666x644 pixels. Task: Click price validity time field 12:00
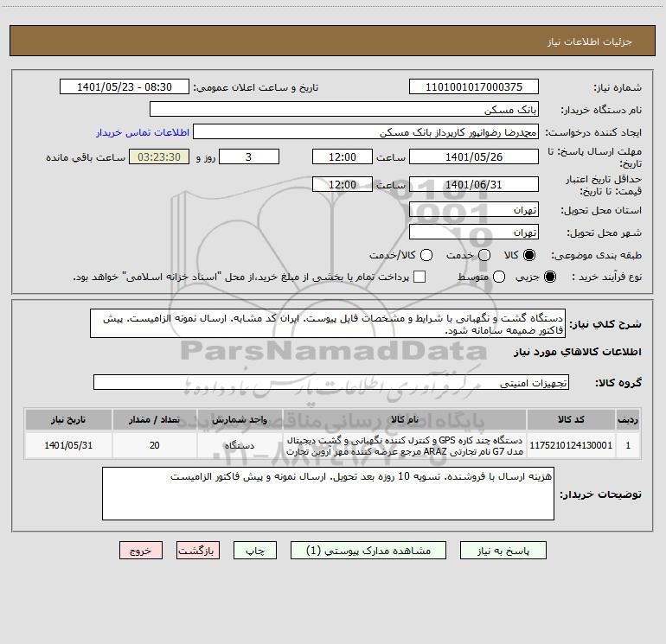coord(343,184)
